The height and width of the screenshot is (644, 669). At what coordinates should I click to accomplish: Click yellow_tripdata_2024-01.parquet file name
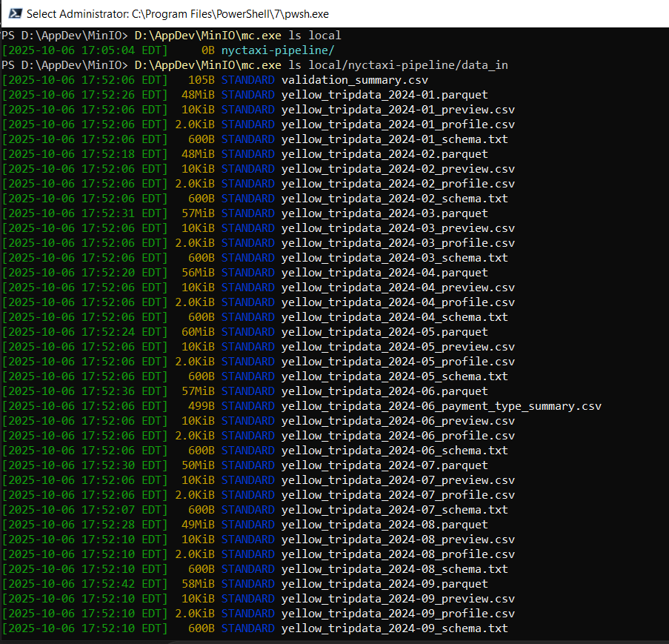click(385, 95)
